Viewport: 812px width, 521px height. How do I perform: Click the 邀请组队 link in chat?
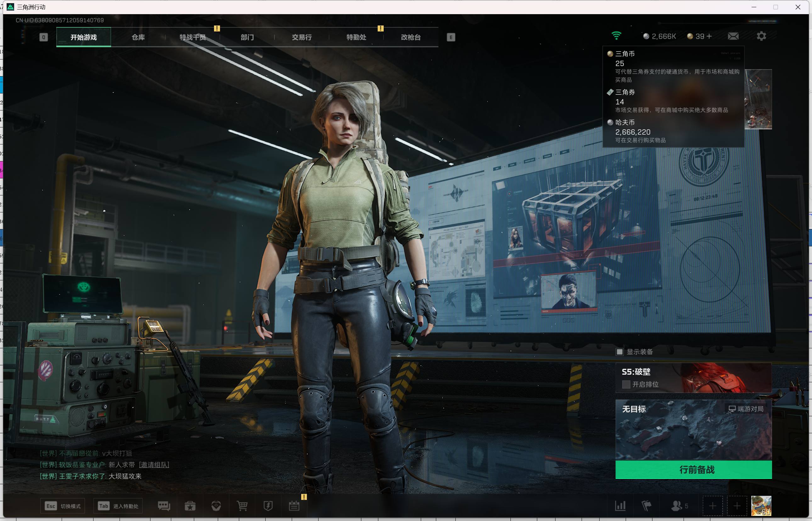coord(154,464)
